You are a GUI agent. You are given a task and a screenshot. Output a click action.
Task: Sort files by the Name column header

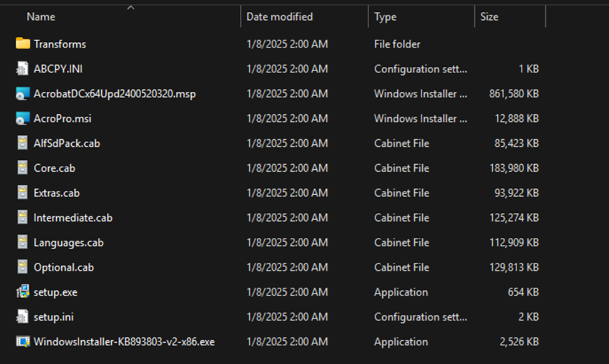tap(41, 17)
